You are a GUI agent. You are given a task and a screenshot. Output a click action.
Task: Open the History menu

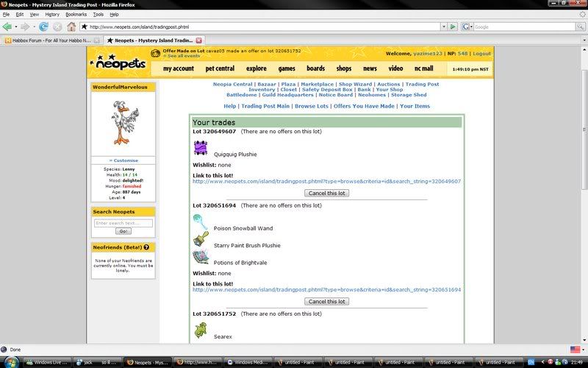click(52, 14)
